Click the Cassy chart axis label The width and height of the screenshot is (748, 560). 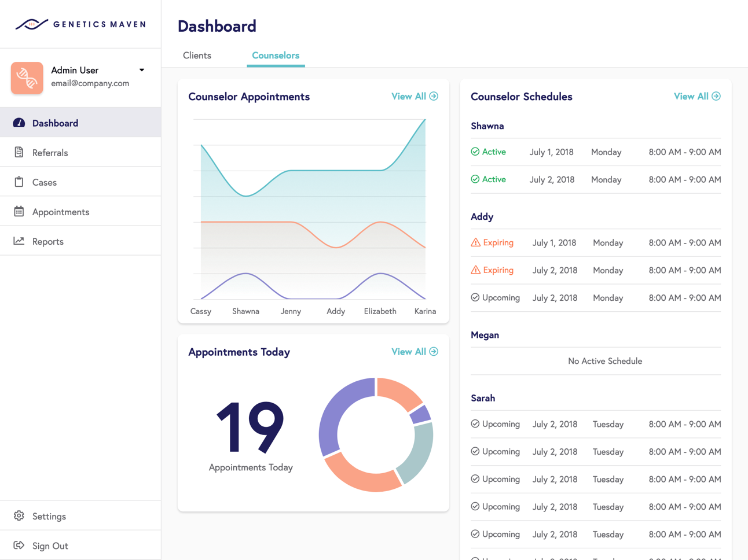click(201, 311)
